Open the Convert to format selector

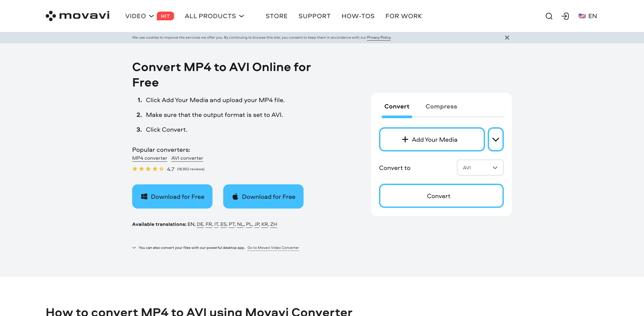pos(480,167)
